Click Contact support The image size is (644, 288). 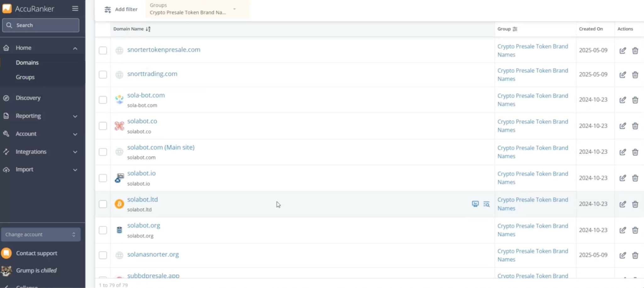pos(36,253)
